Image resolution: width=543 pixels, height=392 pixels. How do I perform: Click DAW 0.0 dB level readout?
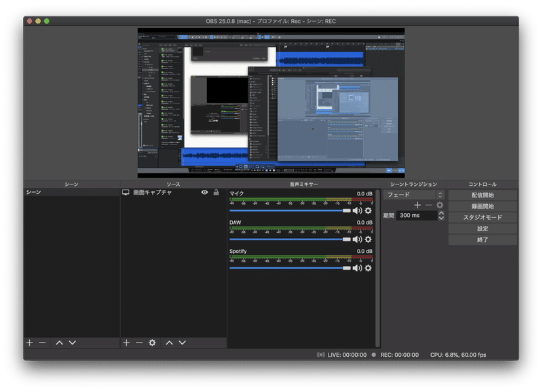[364, 222]
